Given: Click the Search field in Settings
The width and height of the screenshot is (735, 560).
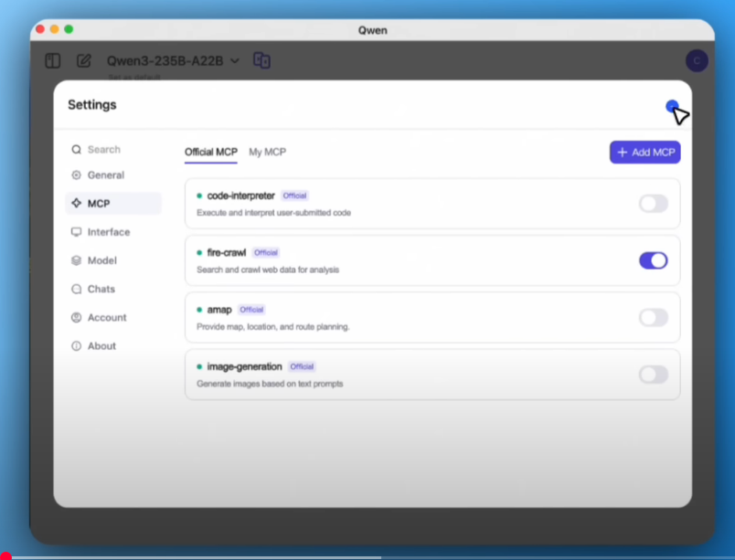Looking at the screenshot, I should click(x=113, y=150).
